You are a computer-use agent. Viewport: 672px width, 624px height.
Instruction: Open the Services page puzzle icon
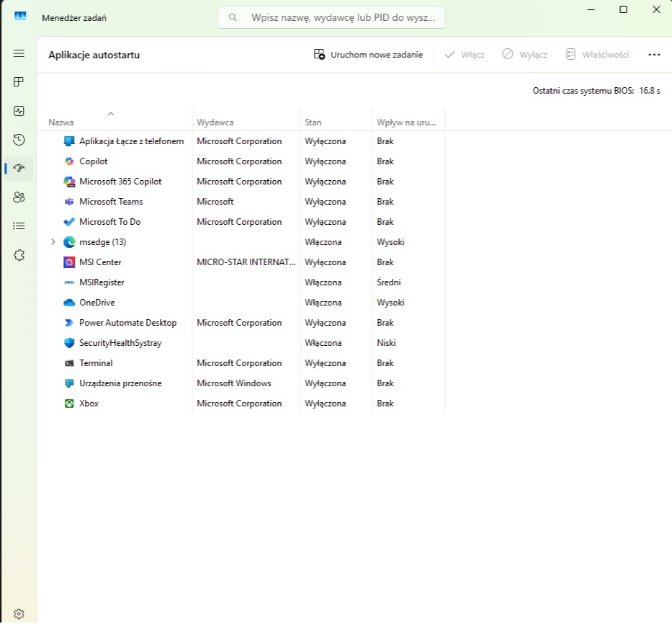point(19,255)
